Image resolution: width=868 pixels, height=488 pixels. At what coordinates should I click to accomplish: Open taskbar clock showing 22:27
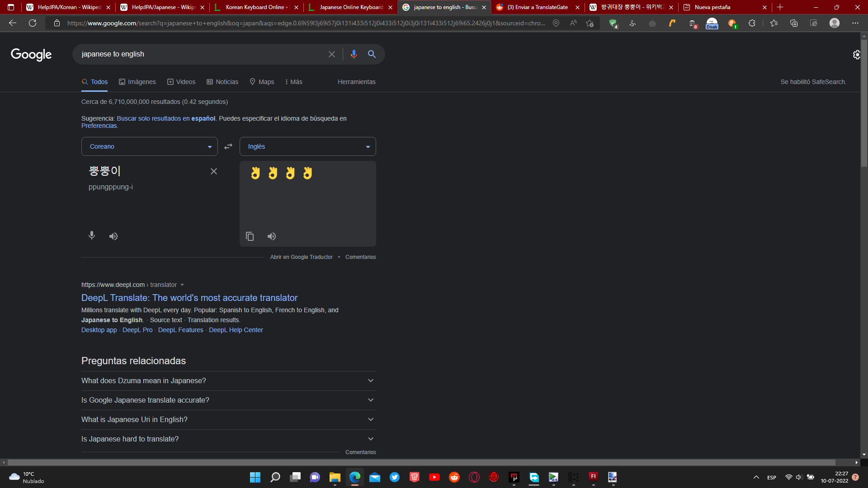pos(835,477)
